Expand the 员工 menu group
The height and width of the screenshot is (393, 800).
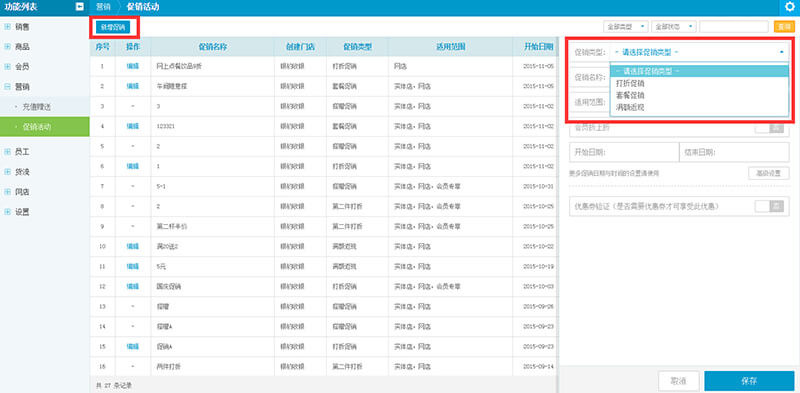tap(7, 152)
